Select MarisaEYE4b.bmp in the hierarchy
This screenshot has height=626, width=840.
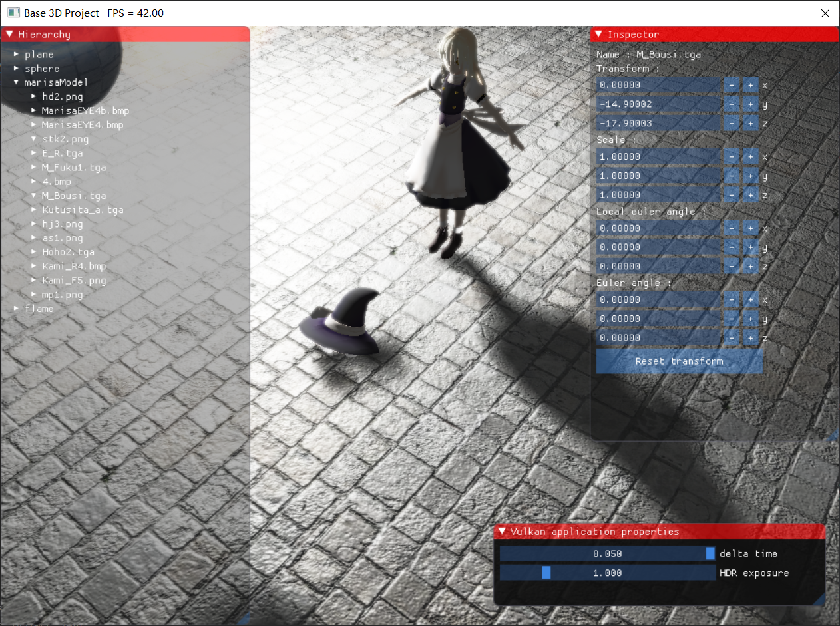(85, 110)
